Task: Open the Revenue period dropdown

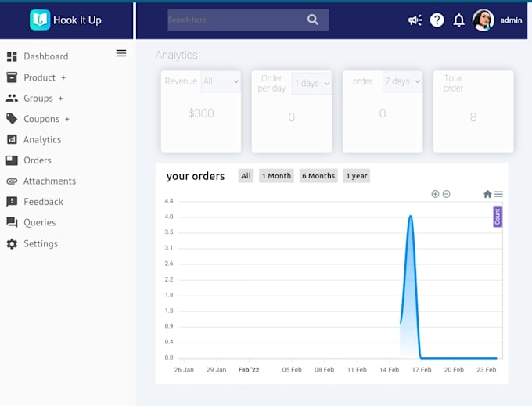Action: 221,81
